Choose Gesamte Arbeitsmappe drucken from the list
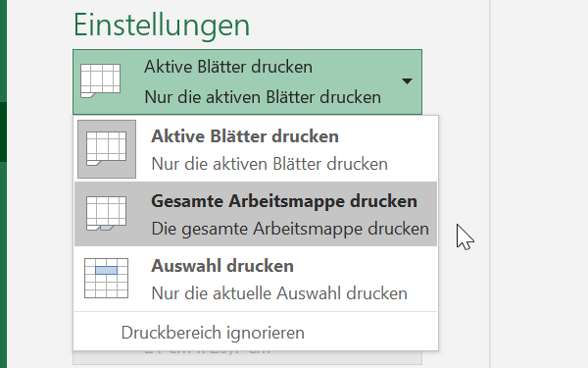Image resolution: width=588 pixels, height=368 pixels. pos(256,214)
